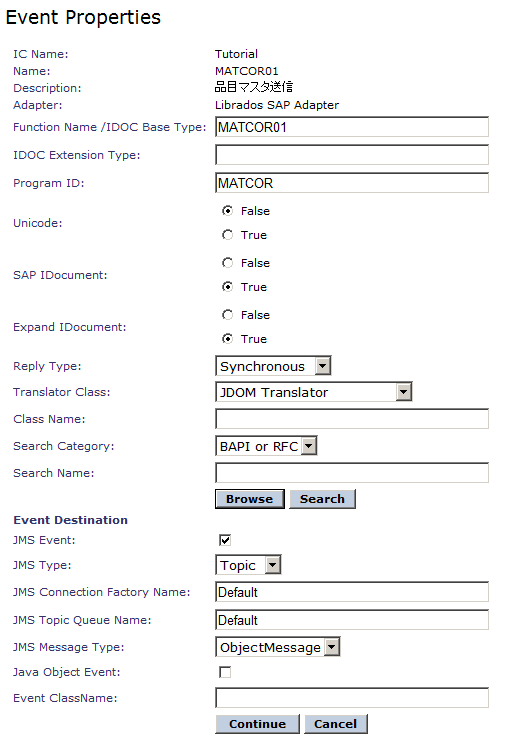Enable the Java Object Event checkbox

(x=225, y=672)
